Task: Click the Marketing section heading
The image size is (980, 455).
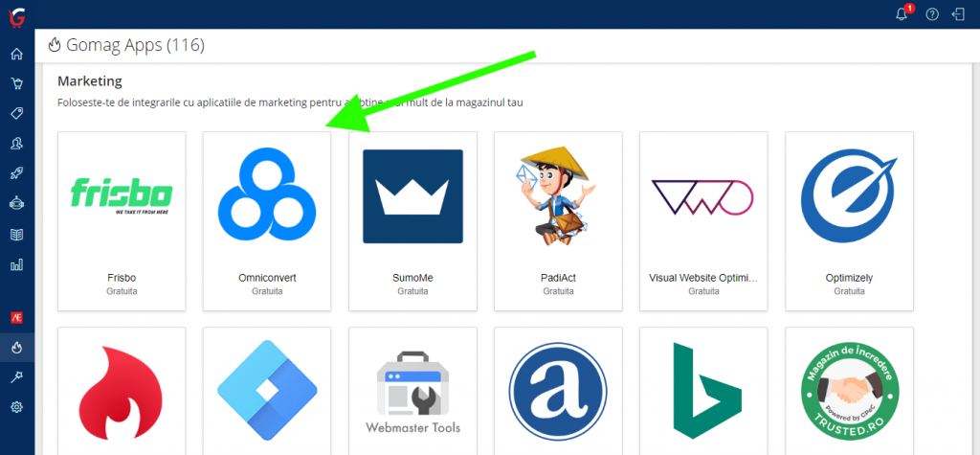Action: point(89,80)
